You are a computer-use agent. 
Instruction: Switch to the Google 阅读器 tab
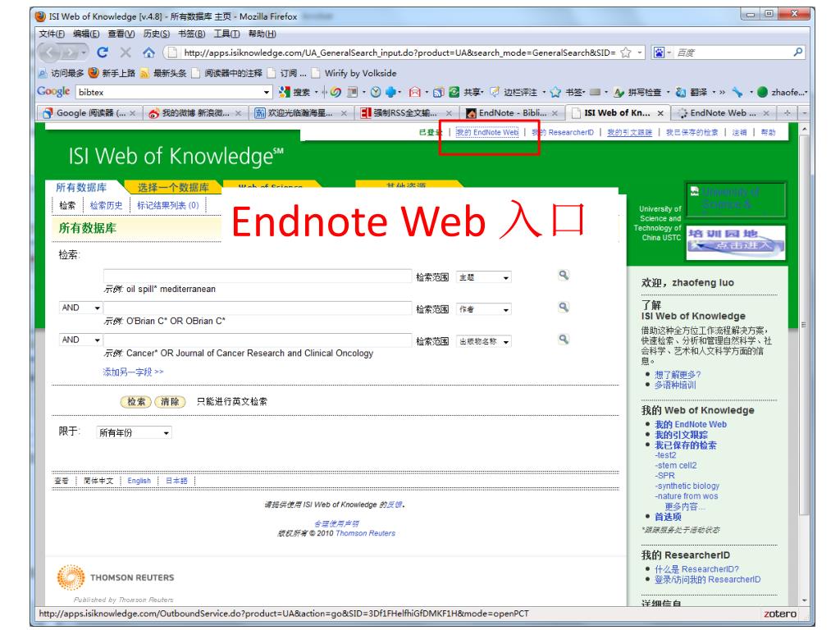(89, 113)
